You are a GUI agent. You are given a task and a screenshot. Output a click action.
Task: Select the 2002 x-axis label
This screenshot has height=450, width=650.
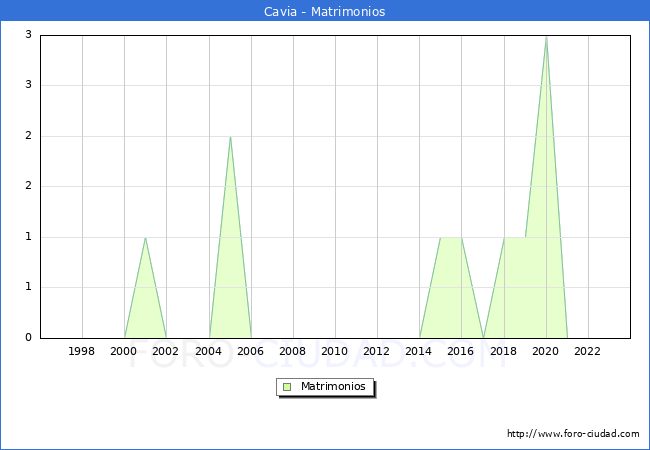(x=166, y=351)
